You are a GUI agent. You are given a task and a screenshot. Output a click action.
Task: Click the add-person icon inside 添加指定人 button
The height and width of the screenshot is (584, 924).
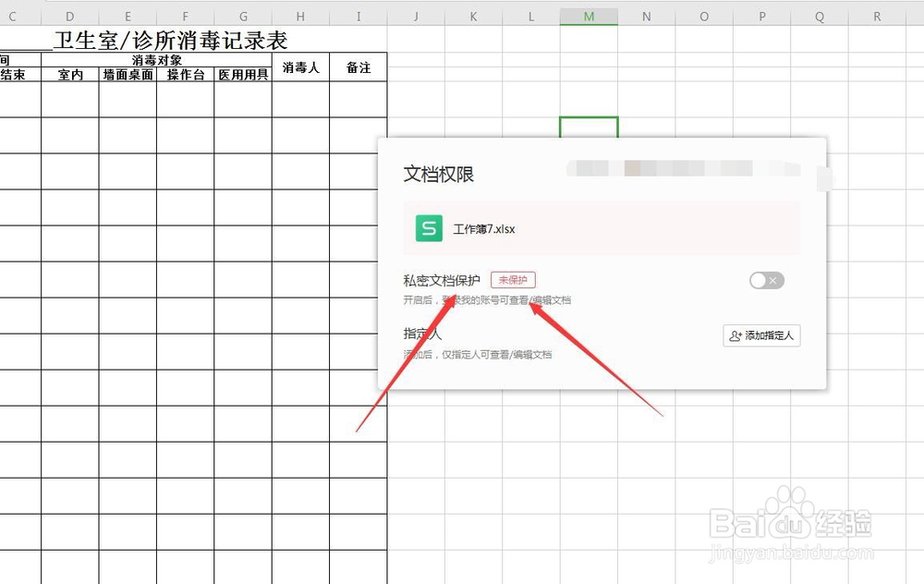pos(735,335)
